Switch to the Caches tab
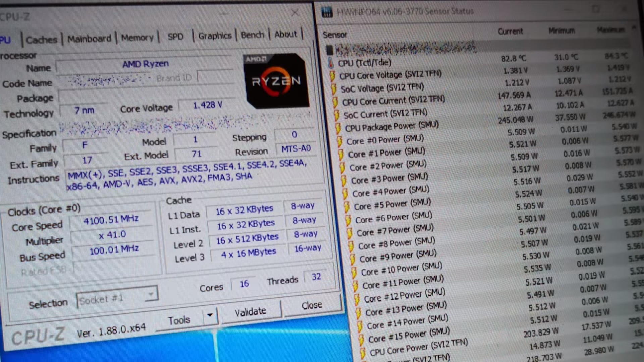 click(x=42, y=40)
